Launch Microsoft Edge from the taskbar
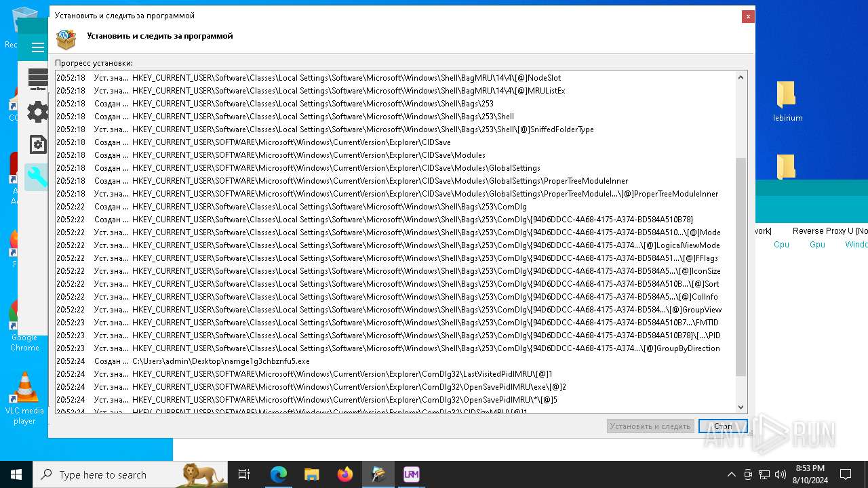 pyautogui.click(x=279, y=474)
